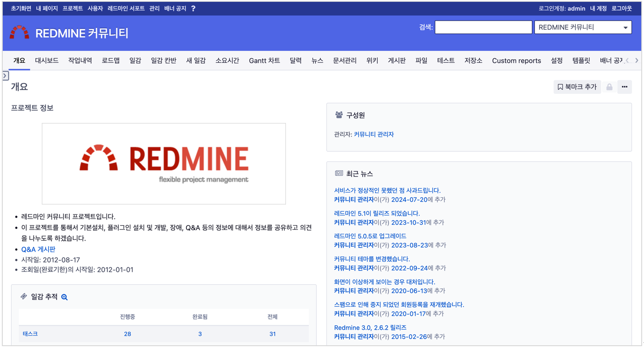644x348 pixels.
Task: Open news 스팸으로 인해 중지 되었던 회원등록
Action: pos(399,304)
